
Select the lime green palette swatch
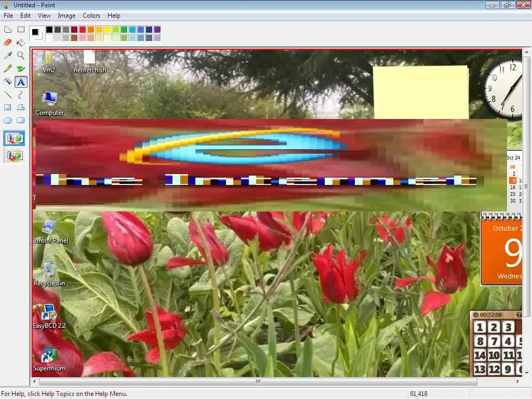point(116,30)
